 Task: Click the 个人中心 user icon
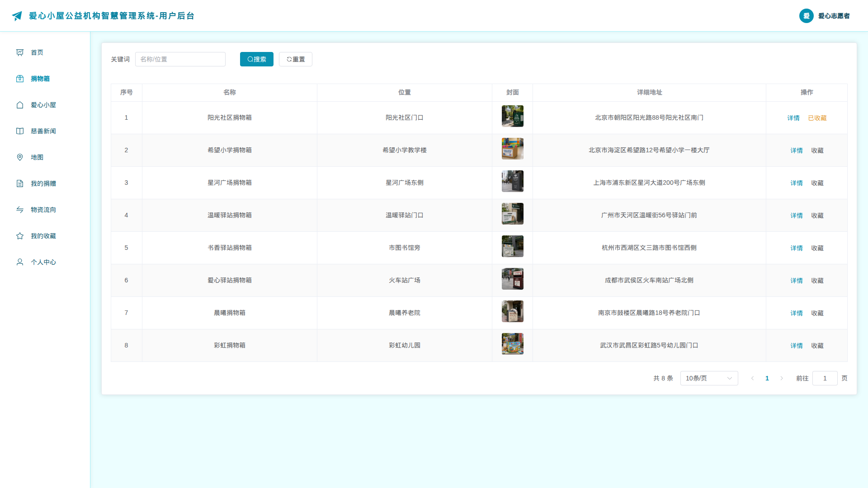pos(20,262)
